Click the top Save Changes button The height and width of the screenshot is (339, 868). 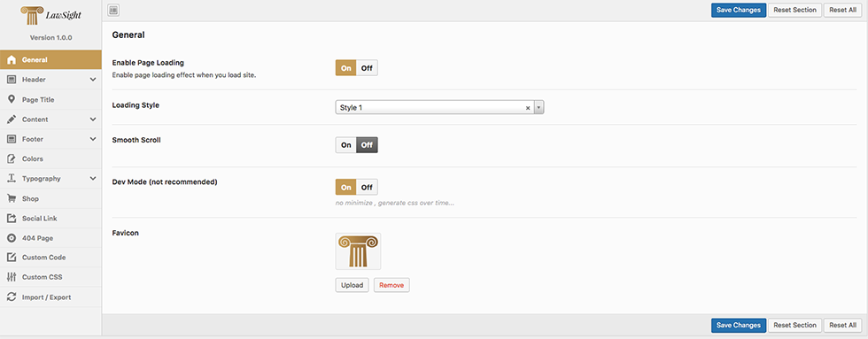point(739,10)
